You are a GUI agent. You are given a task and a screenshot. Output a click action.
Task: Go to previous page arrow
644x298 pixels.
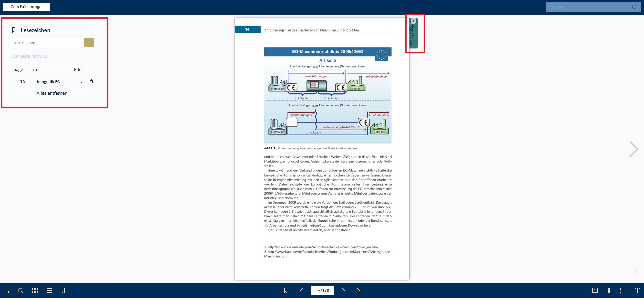302,291
